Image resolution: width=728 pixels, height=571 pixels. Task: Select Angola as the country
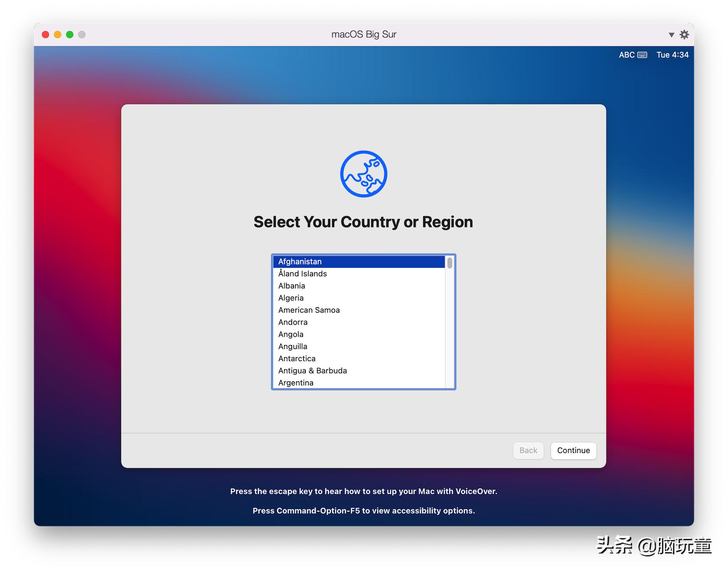pyautogui.click(x=359, y=334)
